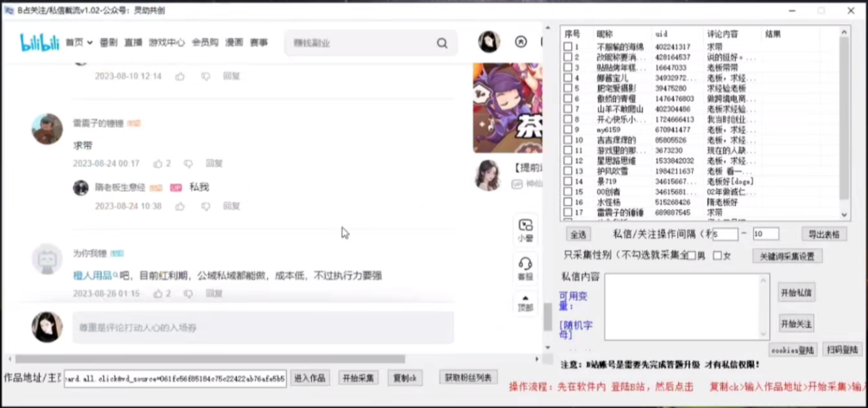Check the row 1 checkbox in list
The height and width of the screenshot is (408, 868).
coord(568,47)
